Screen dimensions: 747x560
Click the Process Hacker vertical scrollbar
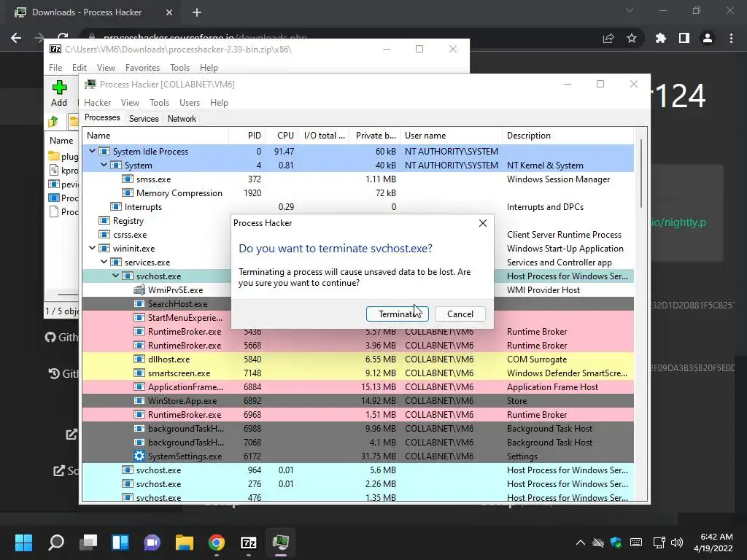641,174
